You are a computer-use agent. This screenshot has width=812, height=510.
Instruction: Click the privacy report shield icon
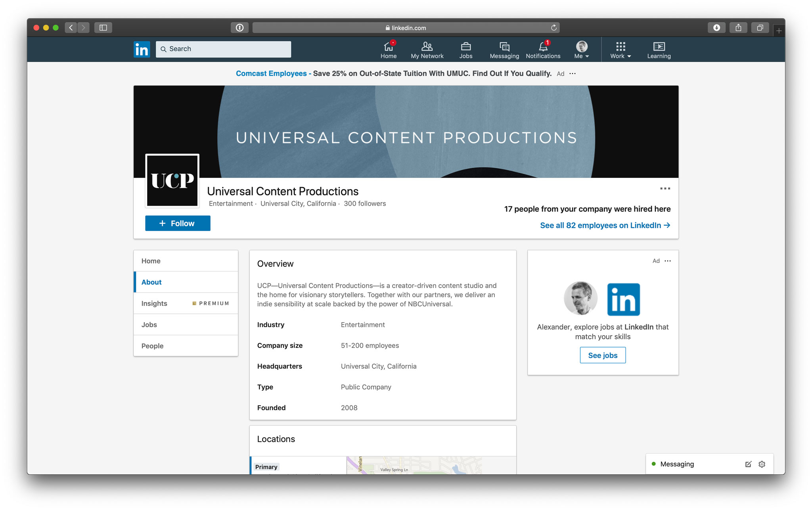point(239,27)
